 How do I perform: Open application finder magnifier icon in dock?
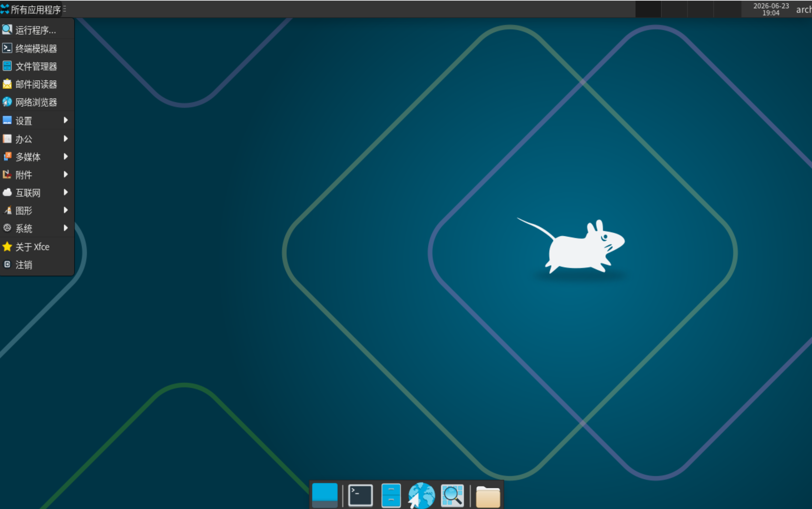point(452,496)
